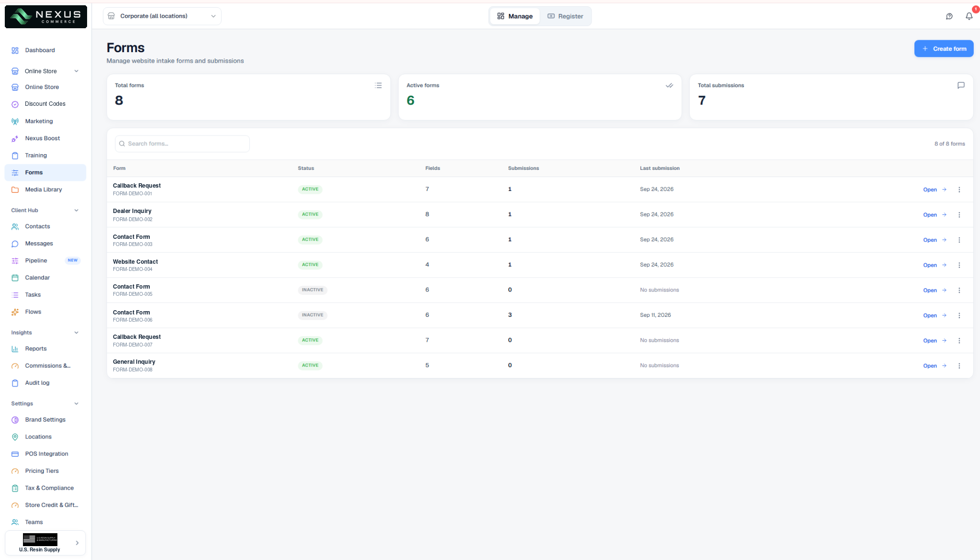Open the General Inquiry form
This screenshot has width=980, height=560.
point(935,366)
